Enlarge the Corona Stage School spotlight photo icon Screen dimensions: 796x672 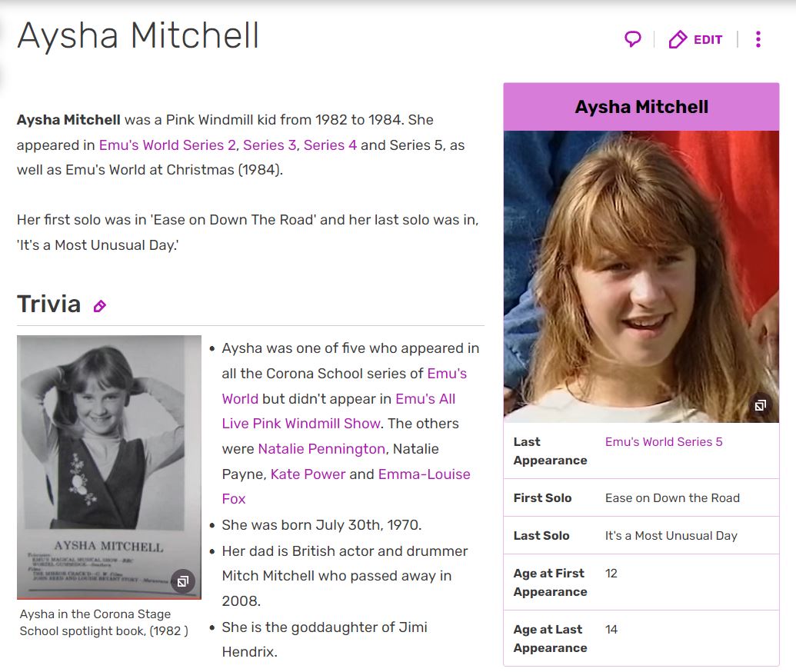tap(183, 581)
